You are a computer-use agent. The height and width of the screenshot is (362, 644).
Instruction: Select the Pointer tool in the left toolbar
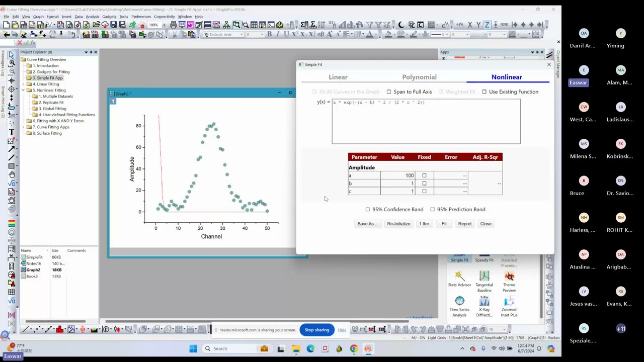[12, 54]
